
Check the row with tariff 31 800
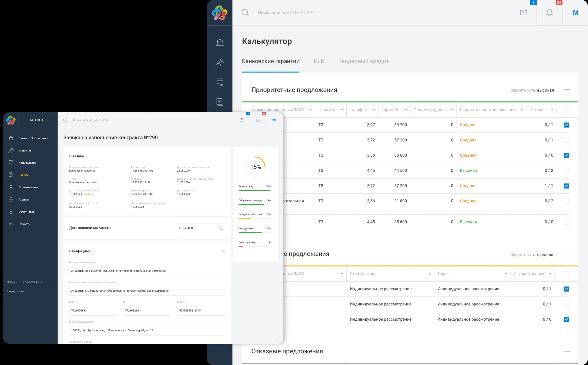[x=566, y=201]
